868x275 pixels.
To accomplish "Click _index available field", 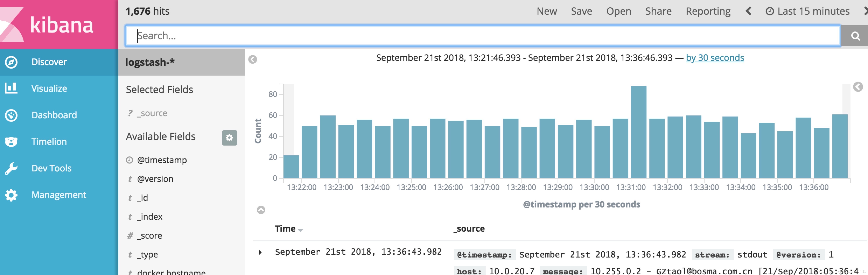I will pyautogui.click(x=150, y=217).
